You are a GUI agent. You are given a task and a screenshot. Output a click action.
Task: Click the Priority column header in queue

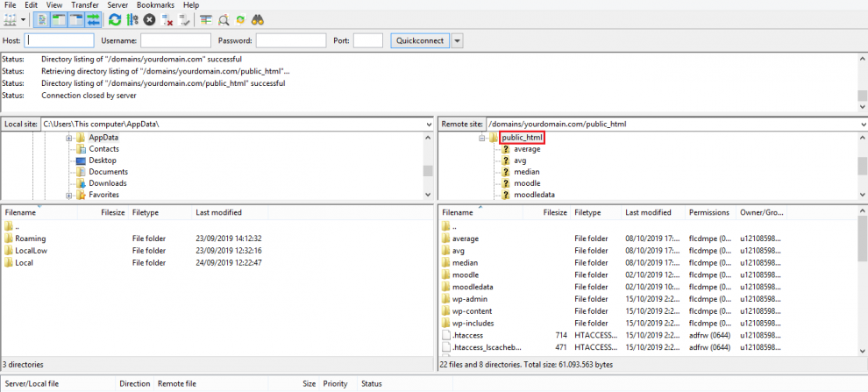tap(338, 384)
